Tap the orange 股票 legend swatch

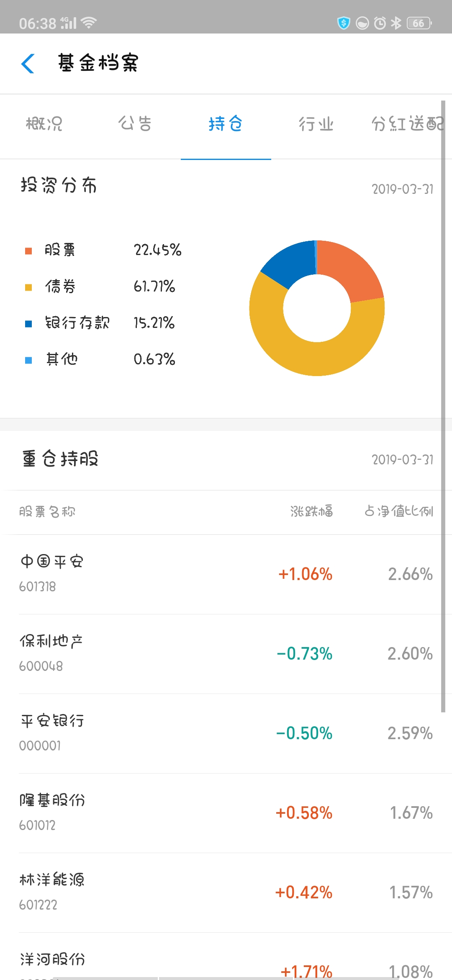coord(28,251)
